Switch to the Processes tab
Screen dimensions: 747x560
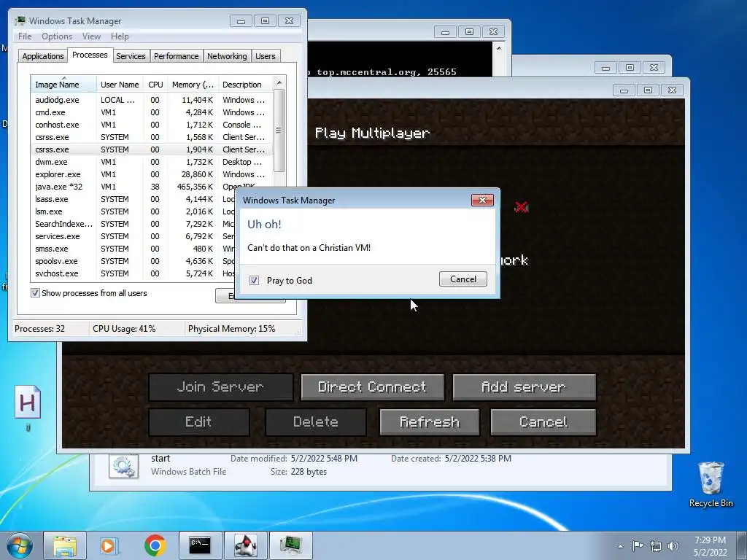[x=90, y=55]
